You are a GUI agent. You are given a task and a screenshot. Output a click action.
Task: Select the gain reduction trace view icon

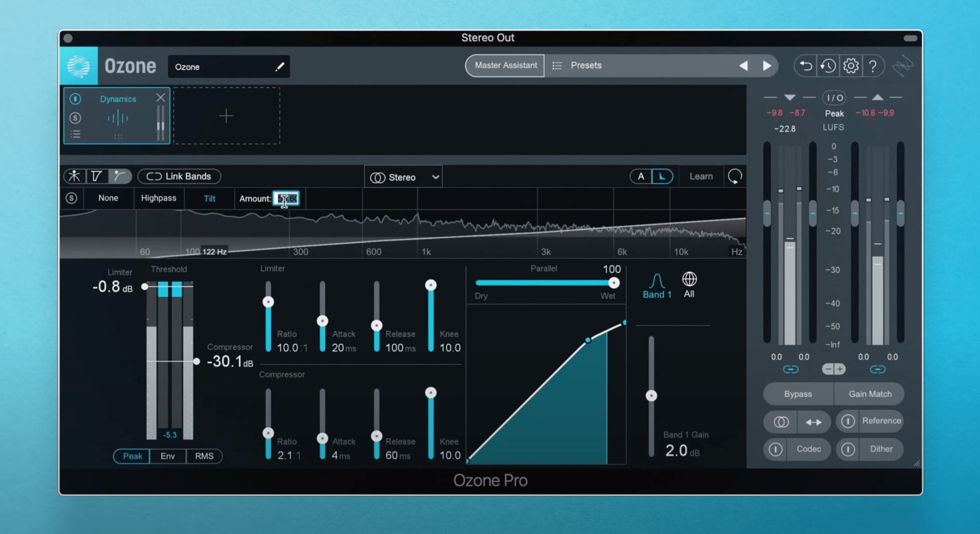click(97, 176)
